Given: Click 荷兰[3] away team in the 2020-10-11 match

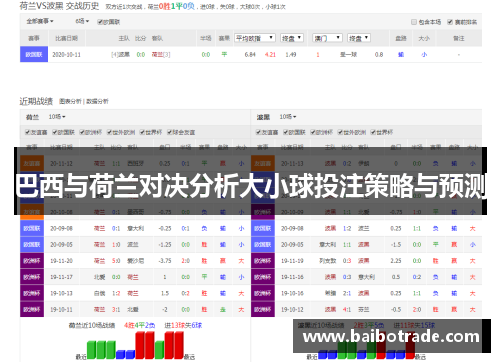Looking at the screenshot, I should point(161,55).
